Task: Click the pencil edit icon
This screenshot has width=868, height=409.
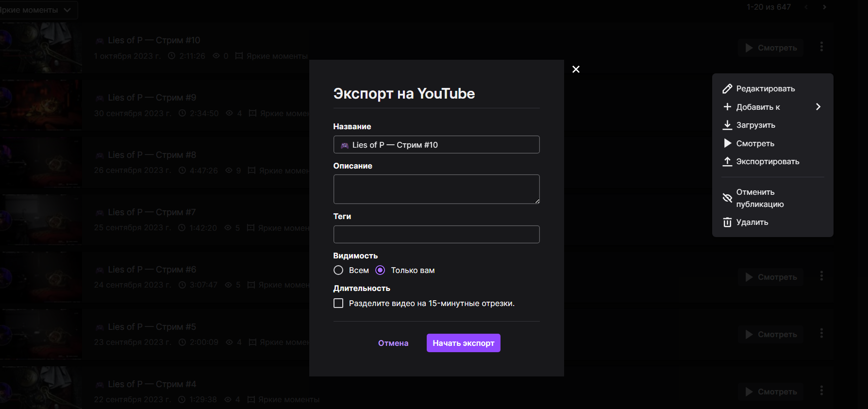Action: [x=727, y=88]
